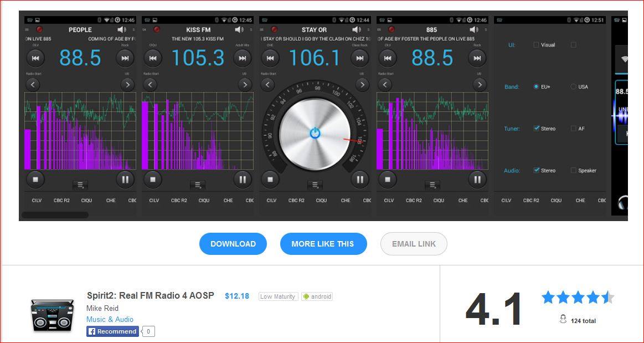This screenshot has width=644, height=343.
Task: Click the pause button in PEOPLE screenshot
Action: pyautogui.click(x=125, y=179)
